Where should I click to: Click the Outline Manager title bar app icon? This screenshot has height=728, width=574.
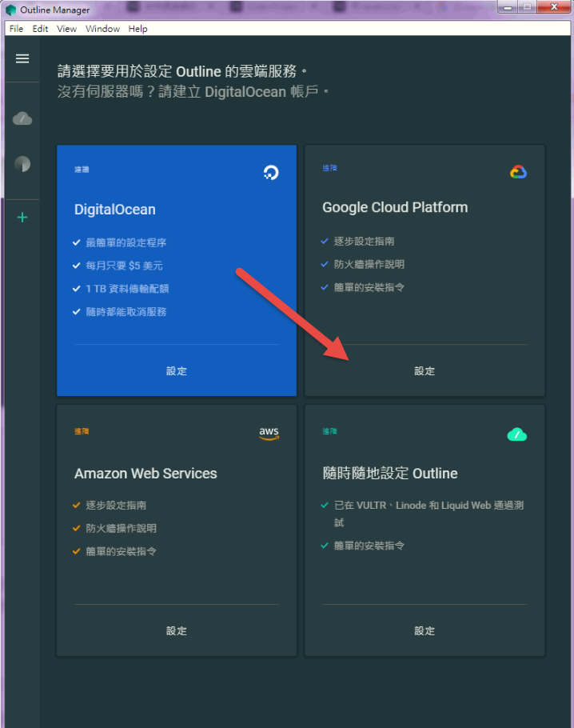11,10
